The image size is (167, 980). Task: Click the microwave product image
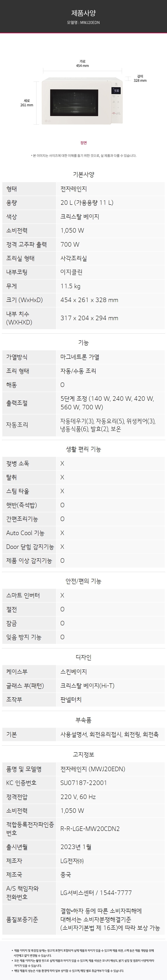pos(83,101)
